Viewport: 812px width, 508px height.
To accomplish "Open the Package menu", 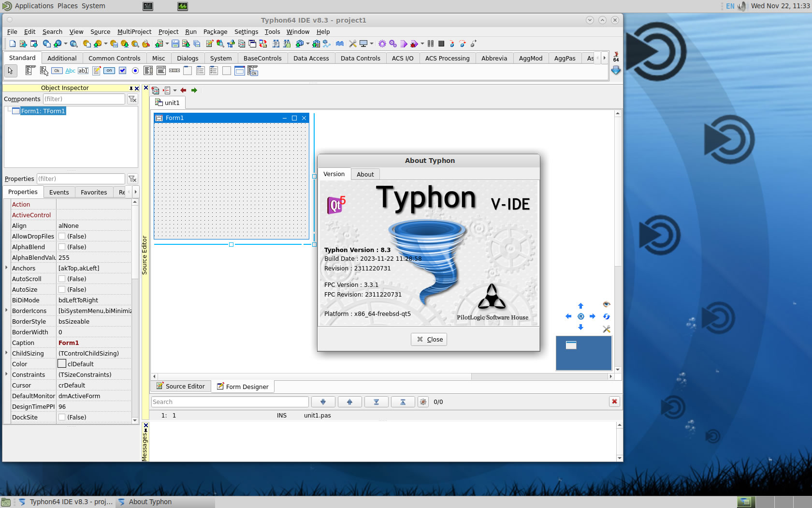I will click(215, 32).
